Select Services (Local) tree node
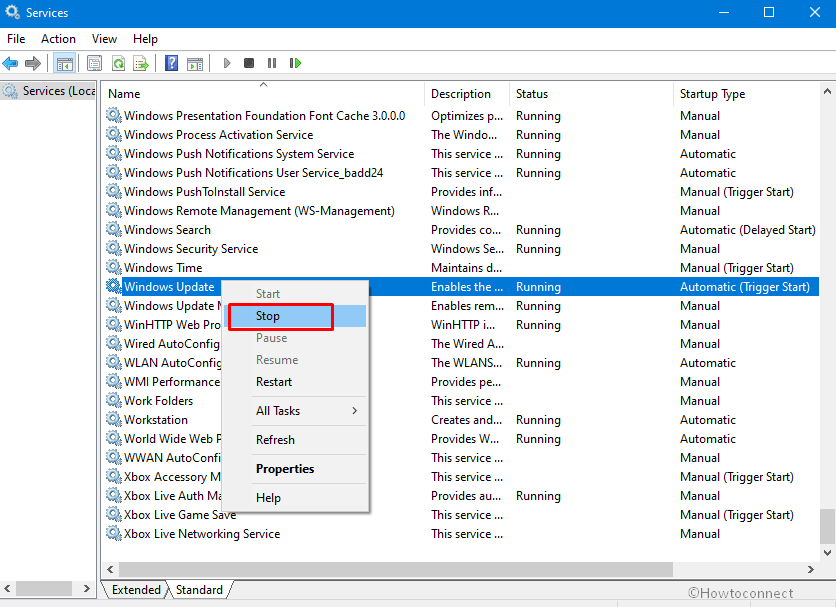836x607 pixels. pos(49,91)
